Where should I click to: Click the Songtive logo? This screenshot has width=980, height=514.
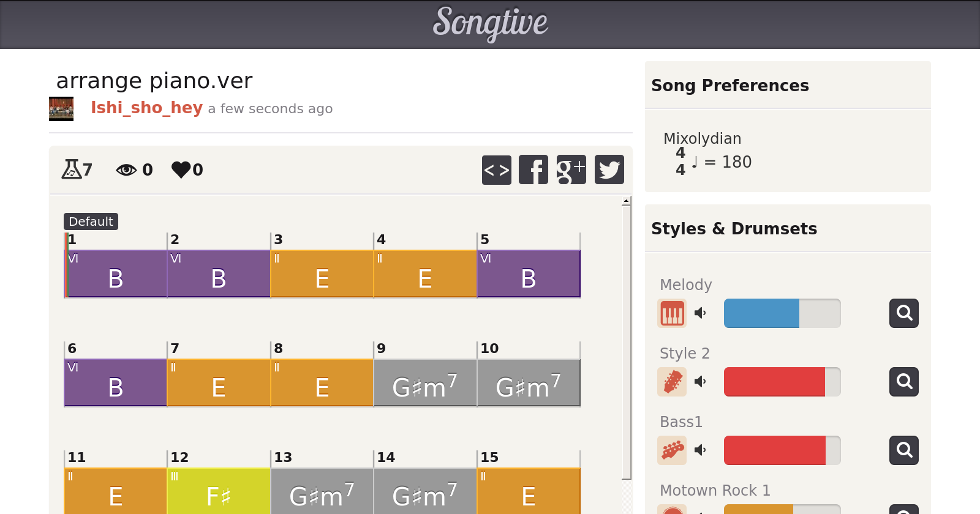point(490,23)
